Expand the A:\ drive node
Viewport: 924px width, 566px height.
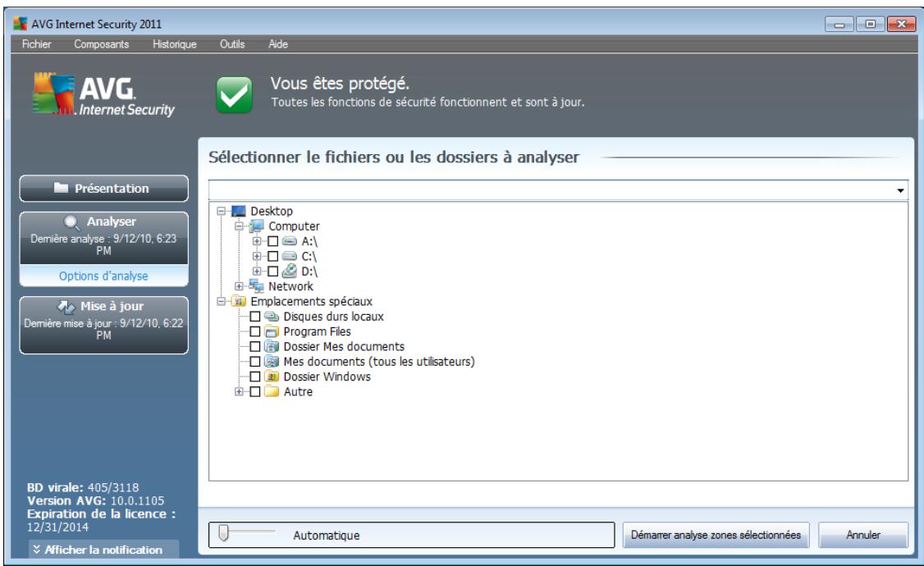[256, 241]
